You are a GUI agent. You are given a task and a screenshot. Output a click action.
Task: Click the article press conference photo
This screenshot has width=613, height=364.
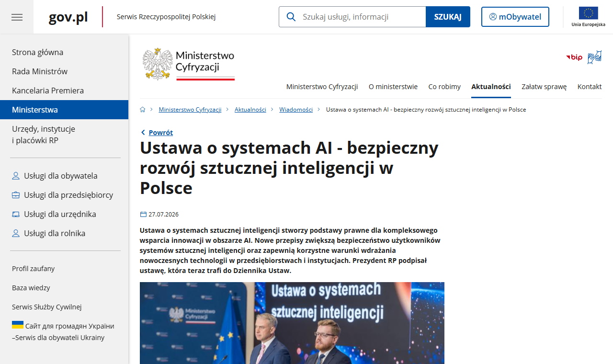coord(292,323)
